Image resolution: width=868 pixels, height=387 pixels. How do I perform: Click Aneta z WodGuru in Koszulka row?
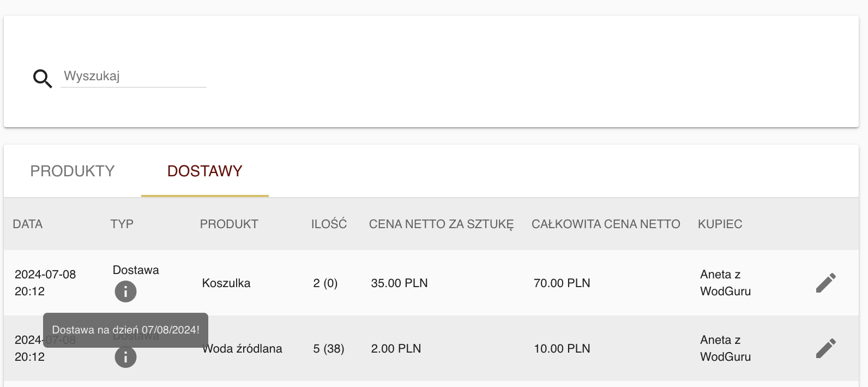726,283
